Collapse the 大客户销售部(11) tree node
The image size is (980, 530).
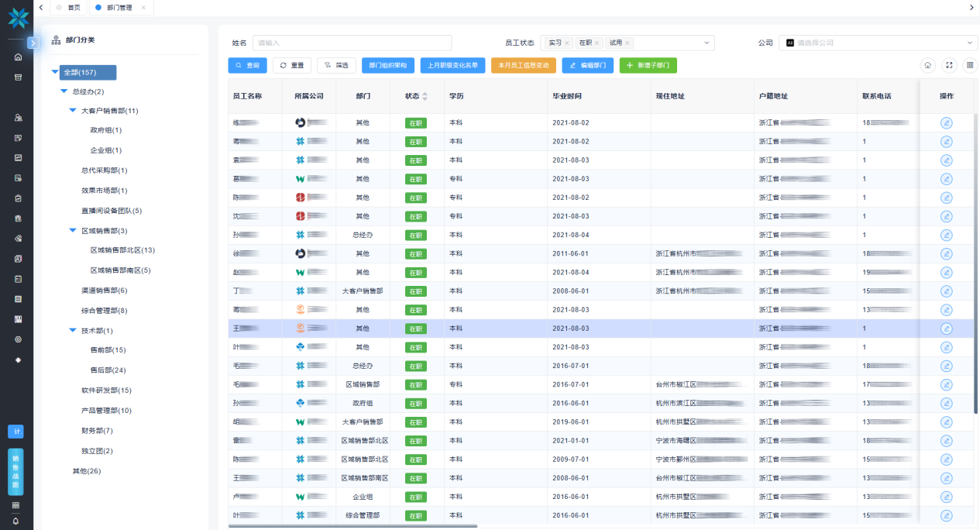click(74, 111)
